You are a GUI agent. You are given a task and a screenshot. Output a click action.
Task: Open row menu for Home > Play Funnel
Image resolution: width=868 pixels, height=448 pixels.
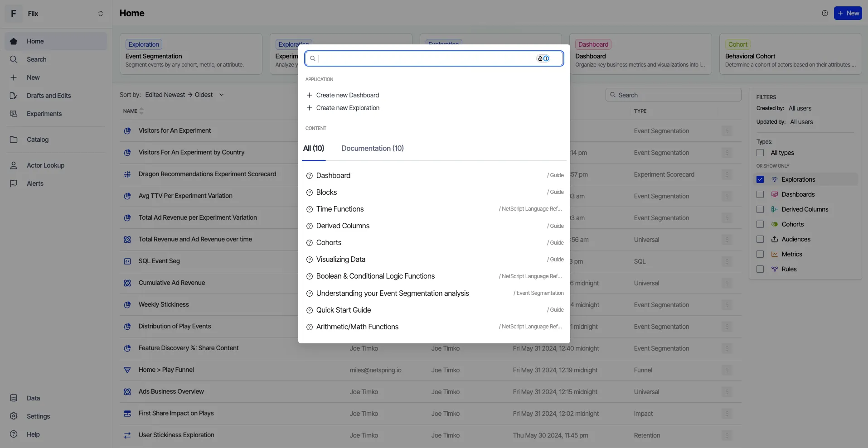(x=727, y=370)
